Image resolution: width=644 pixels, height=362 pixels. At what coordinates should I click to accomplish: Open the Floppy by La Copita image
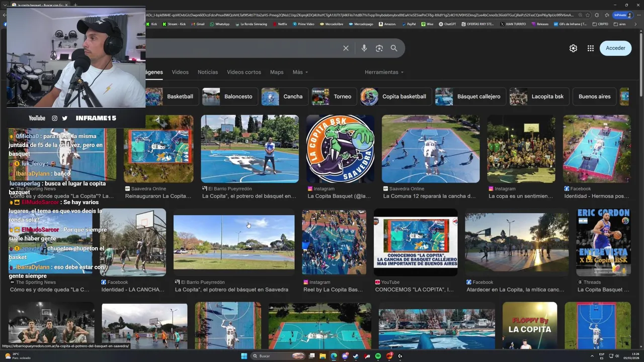pos(530,325)
